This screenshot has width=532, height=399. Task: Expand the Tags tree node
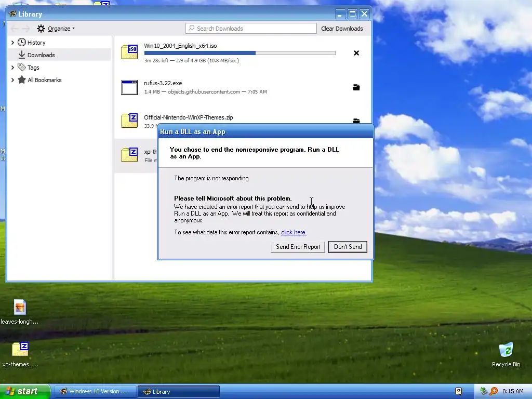coord(12,68)
